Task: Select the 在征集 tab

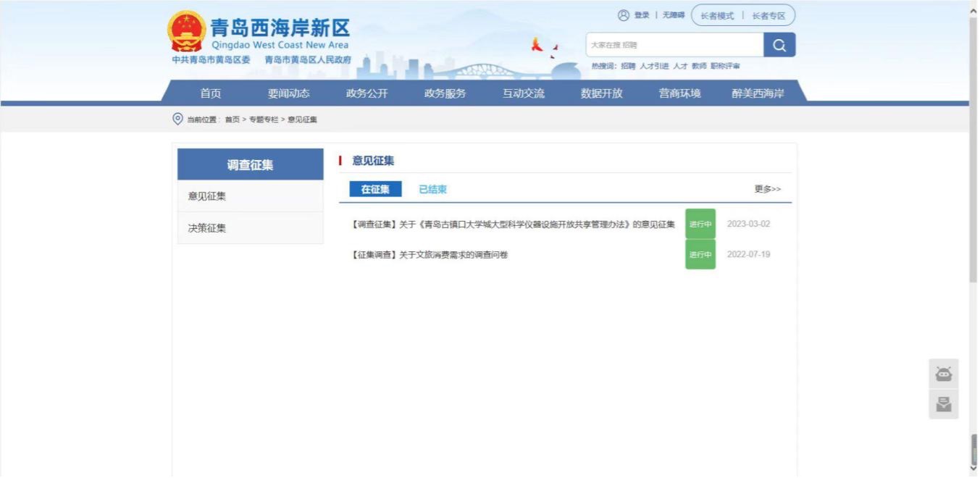Action: coord(375,189)
